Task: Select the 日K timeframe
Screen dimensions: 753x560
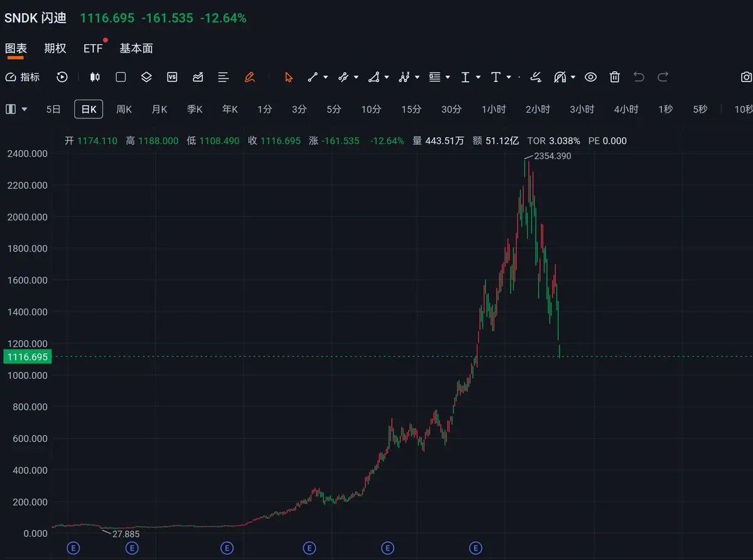Action: pyautogui.click(x=88, y=109)
